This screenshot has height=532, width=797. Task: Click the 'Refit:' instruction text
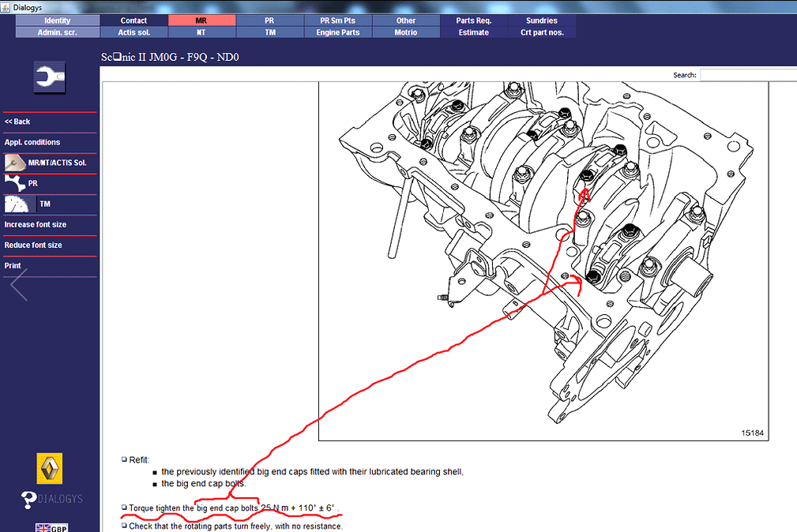click(139, 460)
